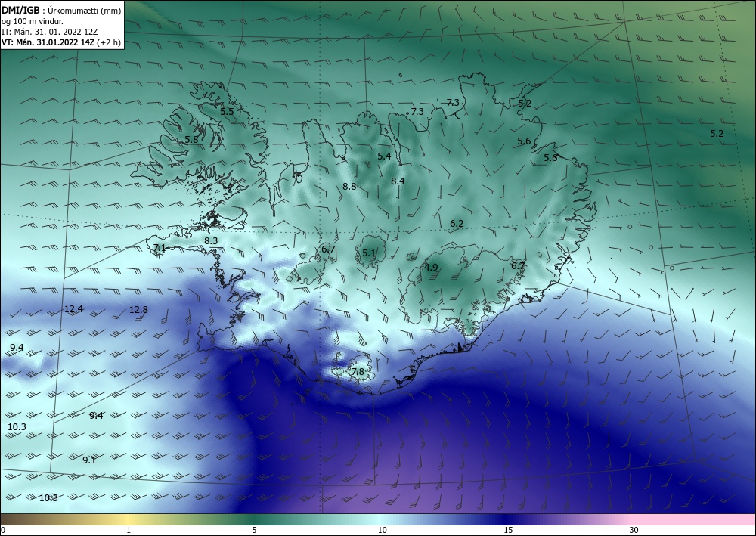Click the 7.1 value on the map
The image size is (756, 536).
160,248
